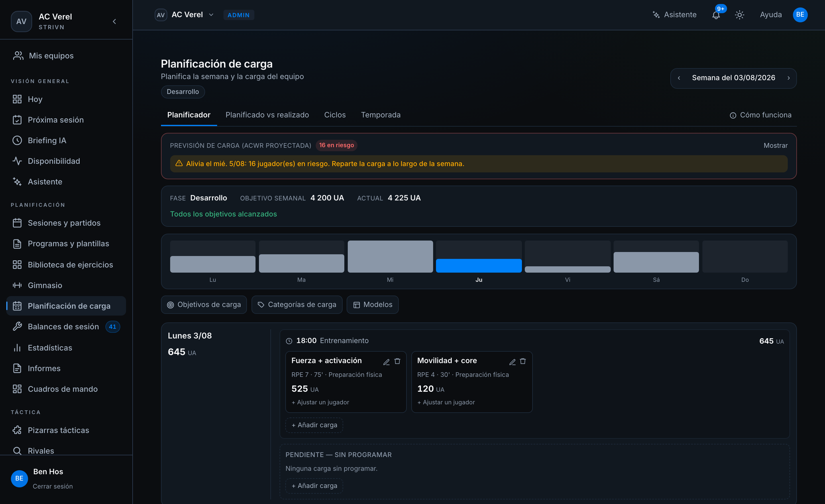The width and height of the screenshot is (825, 504).
Task: Add load under Pendiente sin programar
Action: click(x=314, y=486)
